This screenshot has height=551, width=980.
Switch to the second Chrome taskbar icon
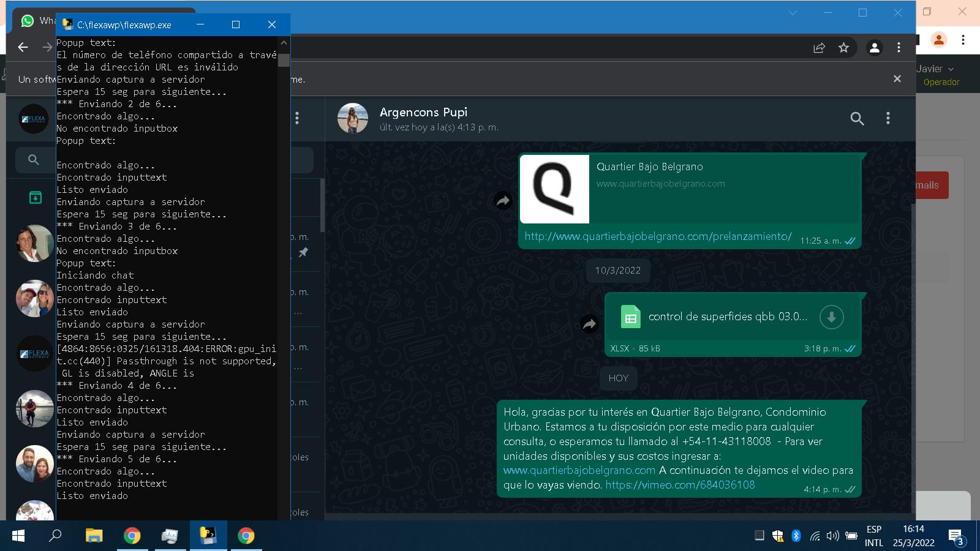(246, 536)
